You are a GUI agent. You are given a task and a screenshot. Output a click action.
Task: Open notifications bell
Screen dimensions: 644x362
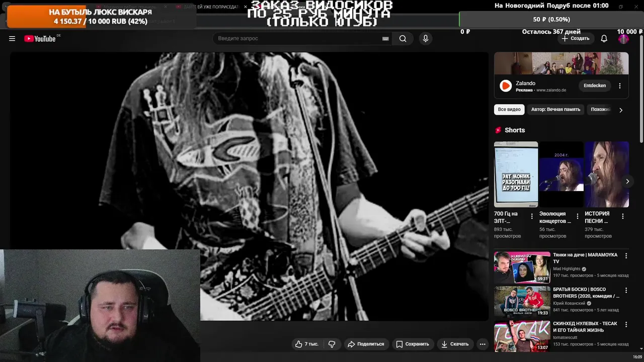[x=604, y=39]
